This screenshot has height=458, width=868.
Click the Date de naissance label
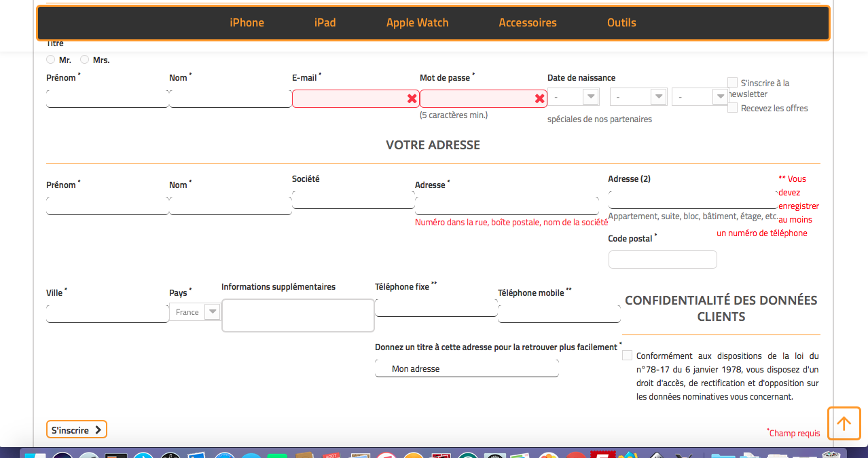pos(581,78)
